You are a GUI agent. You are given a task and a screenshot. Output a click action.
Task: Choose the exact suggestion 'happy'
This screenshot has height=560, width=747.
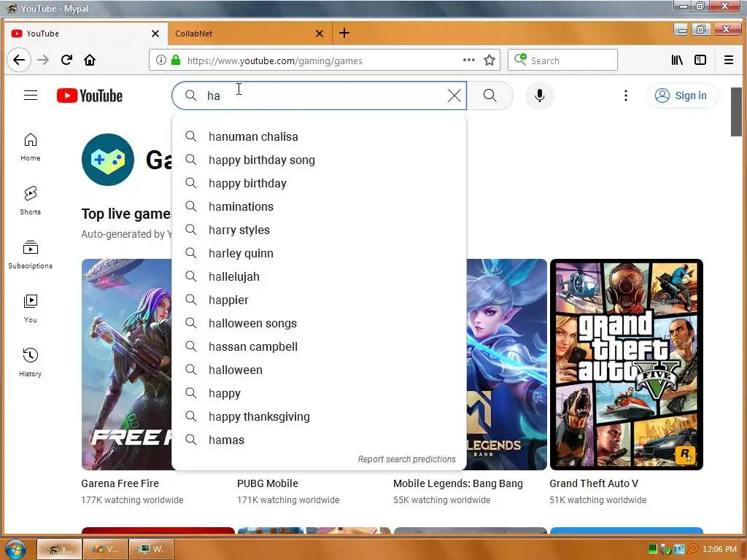pos(319,393)
